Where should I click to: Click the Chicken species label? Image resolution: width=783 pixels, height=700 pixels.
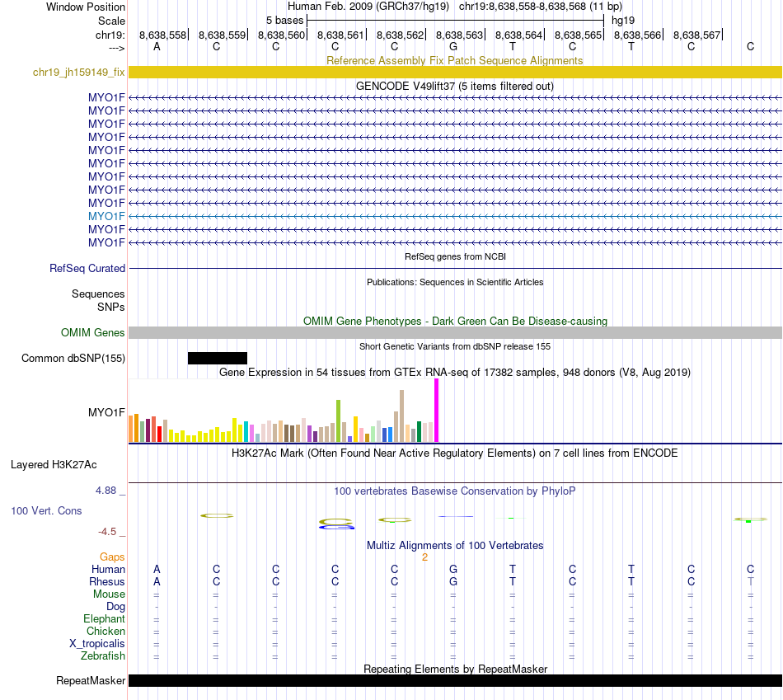point(105,631)
